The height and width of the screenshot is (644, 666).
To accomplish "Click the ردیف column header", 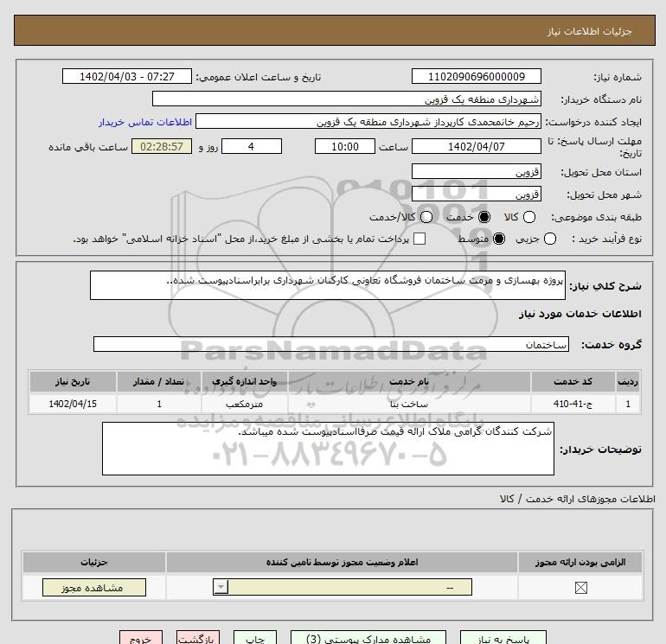I will tap(628, 381).
